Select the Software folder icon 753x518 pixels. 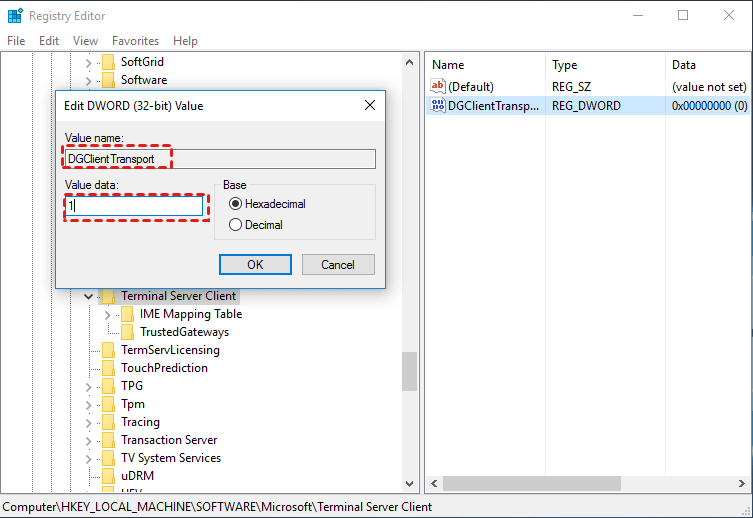coord(109,80)
